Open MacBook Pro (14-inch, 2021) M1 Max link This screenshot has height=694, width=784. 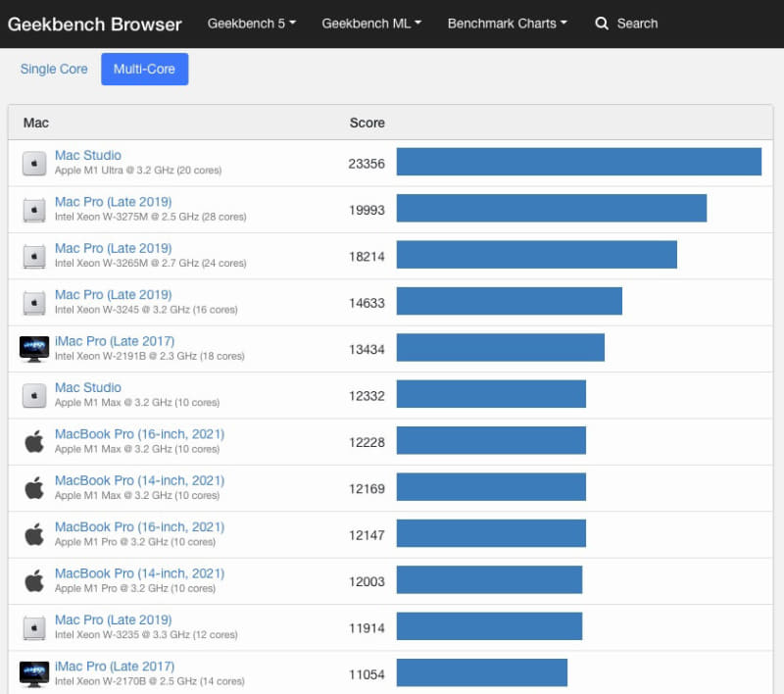click(139, 480)
